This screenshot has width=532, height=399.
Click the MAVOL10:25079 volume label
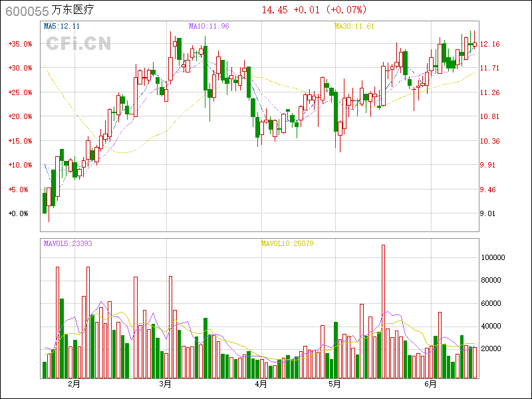tap(287, 243)
